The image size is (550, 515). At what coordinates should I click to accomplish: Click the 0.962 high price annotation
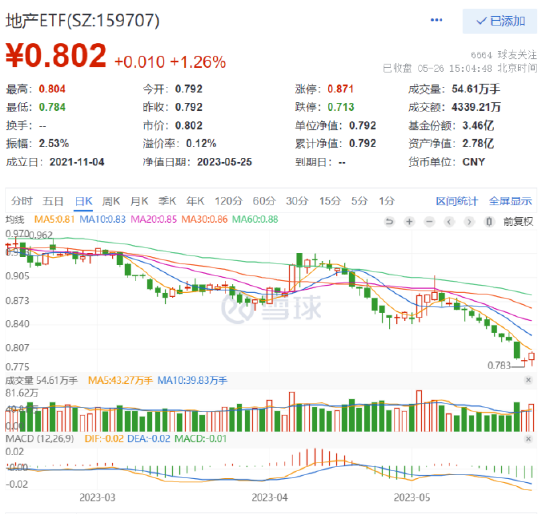coord(41,235)
